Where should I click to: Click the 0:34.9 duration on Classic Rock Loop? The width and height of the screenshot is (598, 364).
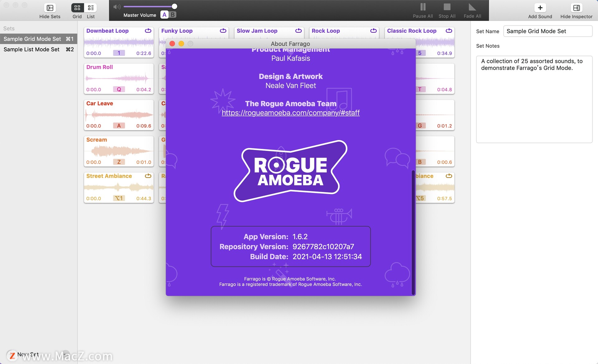pyautogui.click(x=444, y=53)
